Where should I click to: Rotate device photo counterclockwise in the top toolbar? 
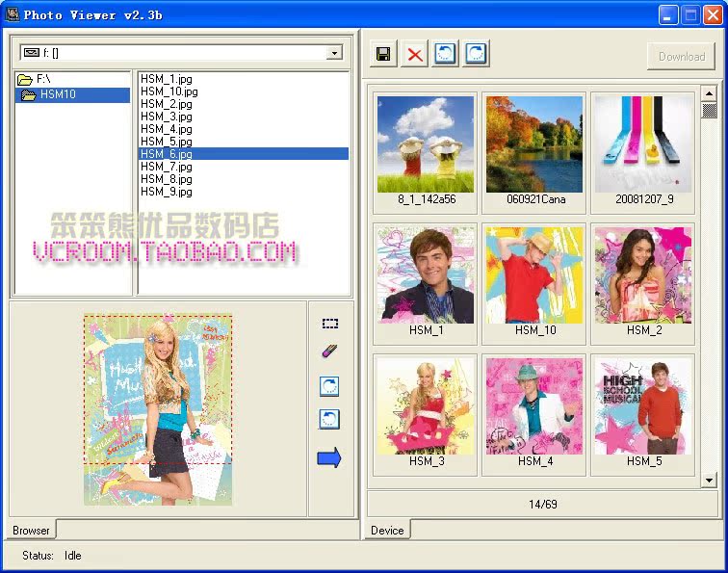point(445,54)
